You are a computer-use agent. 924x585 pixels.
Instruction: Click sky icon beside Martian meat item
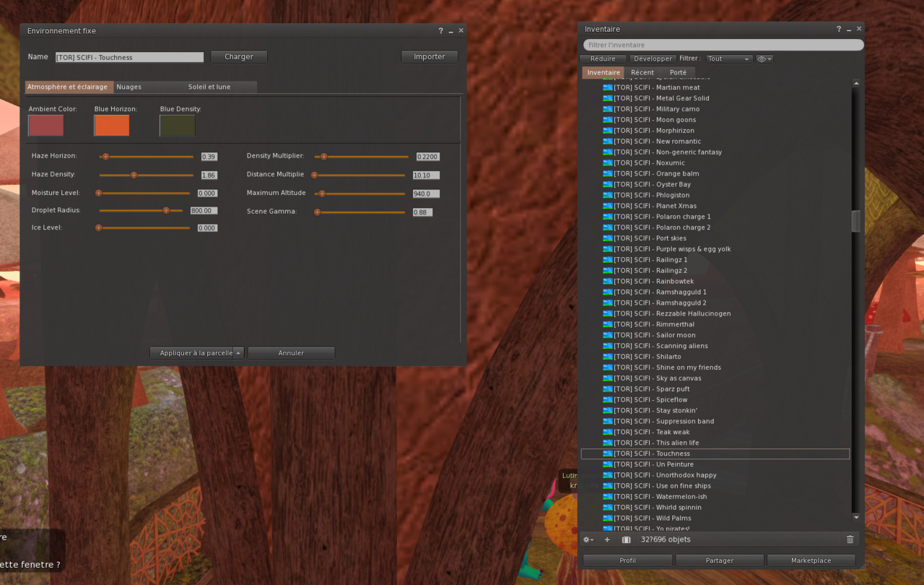607,87
